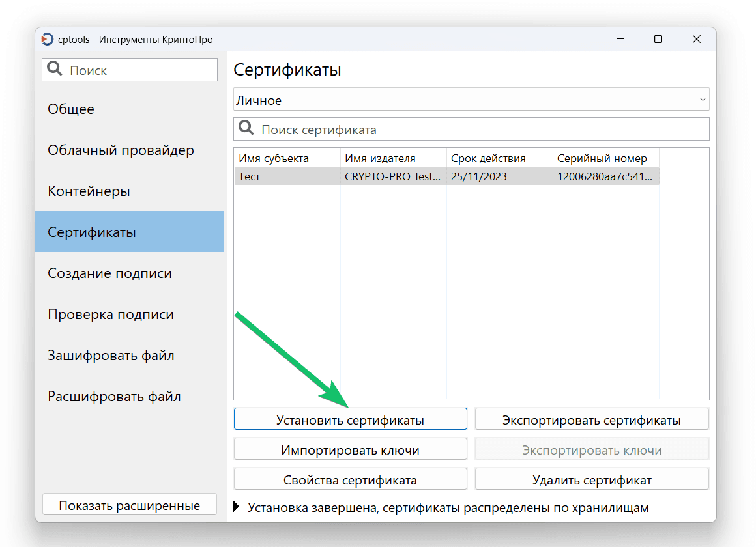The height and width of the screenshot is (547, 756).
Task: Switch to the Контейнеры section
Action: (130, 191)
